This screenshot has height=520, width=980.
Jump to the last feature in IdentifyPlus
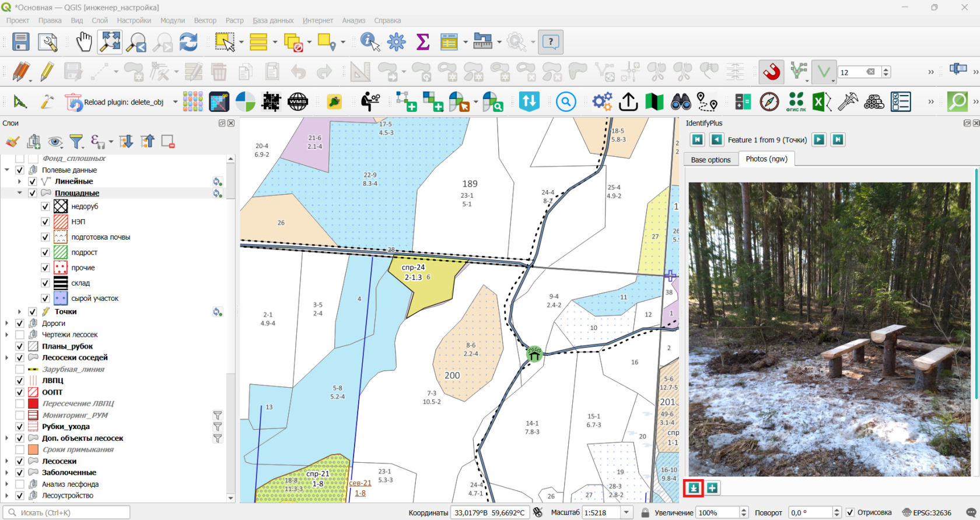838,140
